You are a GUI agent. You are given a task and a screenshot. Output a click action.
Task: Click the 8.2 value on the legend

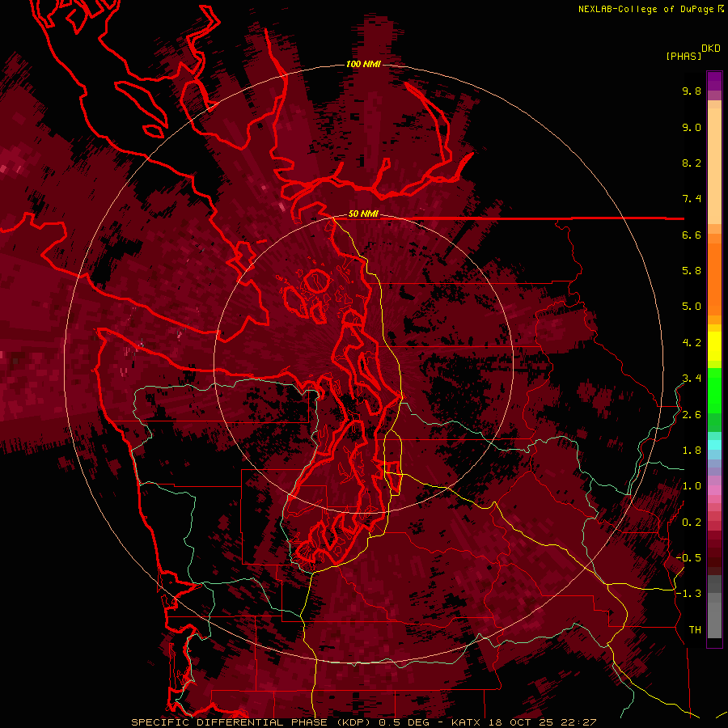tap(692, 163)
